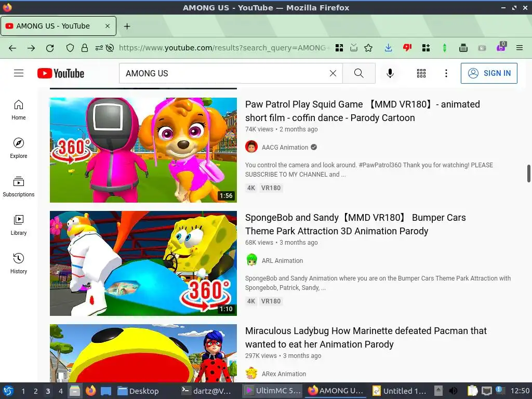
Task: Click the address bar icon left of bookmark star
Action: point(353,48)
